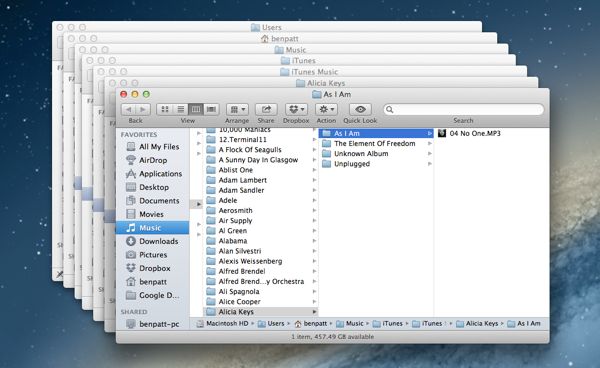Select the Air Supply folder
Viewport: 600px width, 368px height.
tap(260, 221)
